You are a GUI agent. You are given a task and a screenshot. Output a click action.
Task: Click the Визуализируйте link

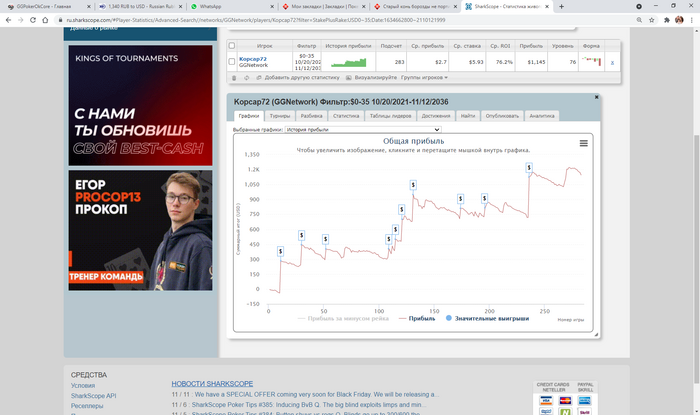(376, 78)
